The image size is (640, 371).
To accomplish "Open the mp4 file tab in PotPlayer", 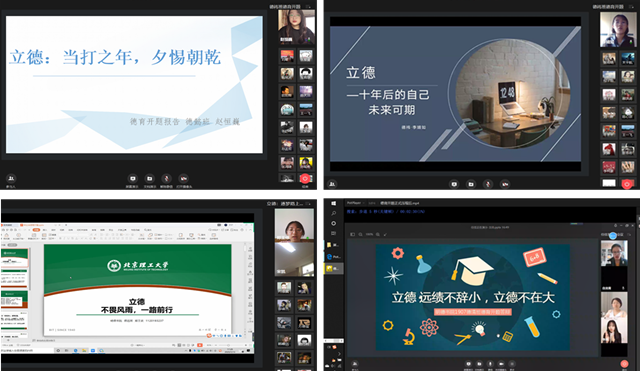I will tap(400, 203).
